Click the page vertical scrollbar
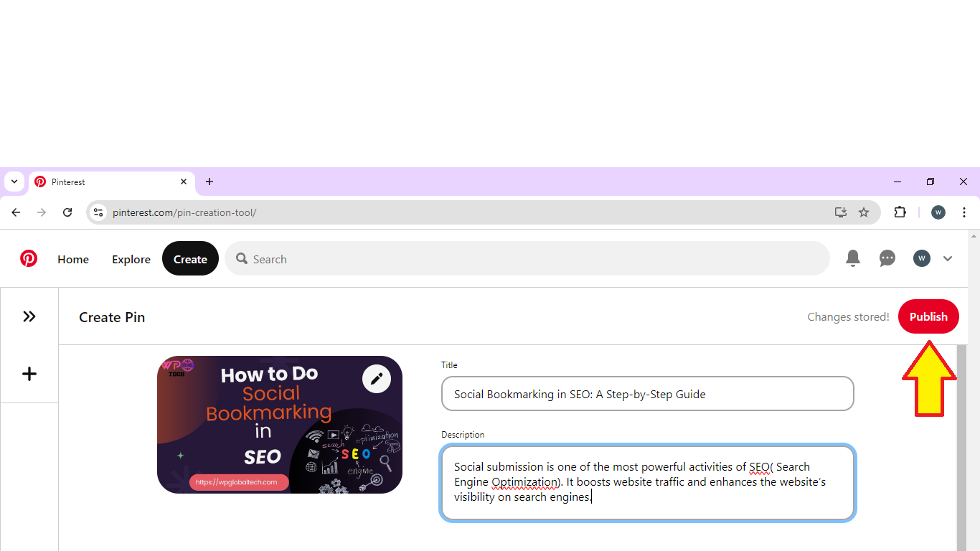The height and width of the screenshot is (551, 980). pos(961,448)
